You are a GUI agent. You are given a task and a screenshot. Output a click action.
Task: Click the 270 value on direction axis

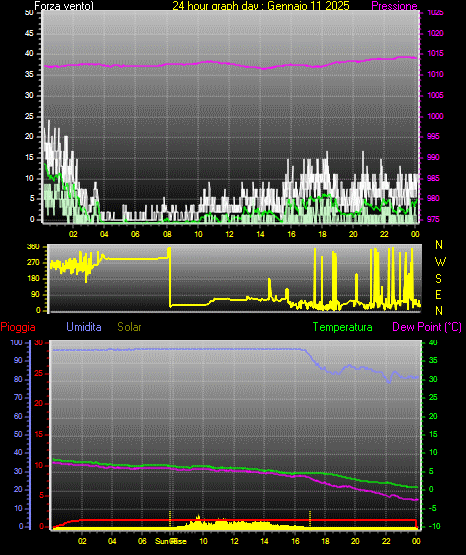[33, 263]
